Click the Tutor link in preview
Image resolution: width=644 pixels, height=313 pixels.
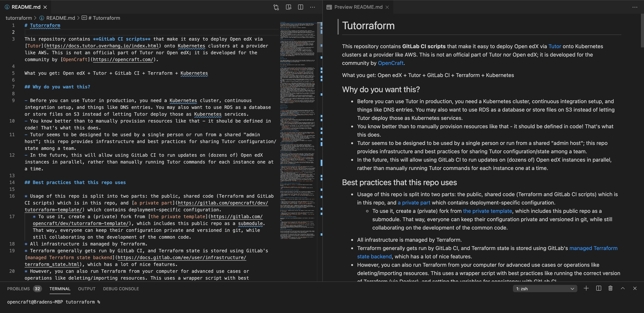pyautogui.click(x=555, y=46)
